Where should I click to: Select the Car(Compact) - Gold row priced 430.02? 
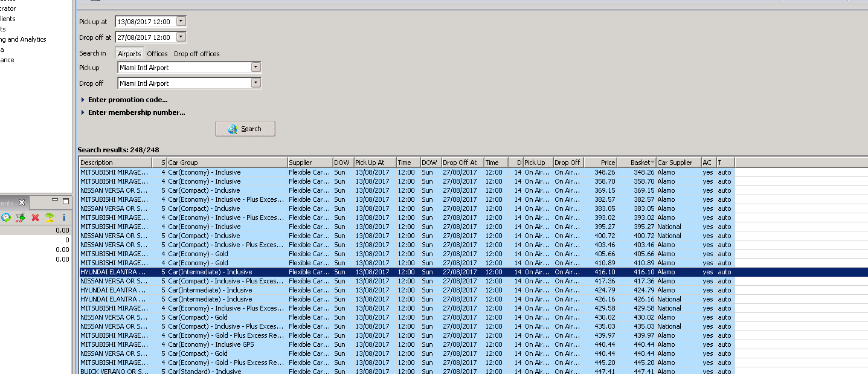[407, 317]
